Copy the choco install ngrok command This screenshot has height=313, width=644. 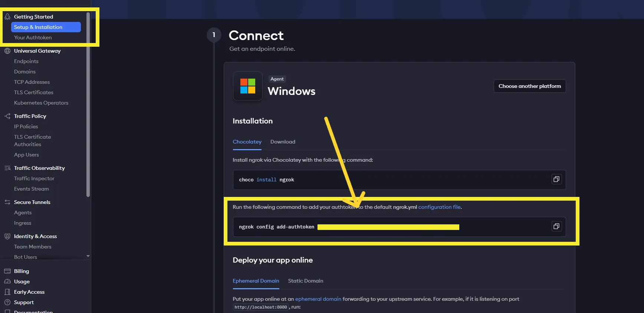coord(556,179)
